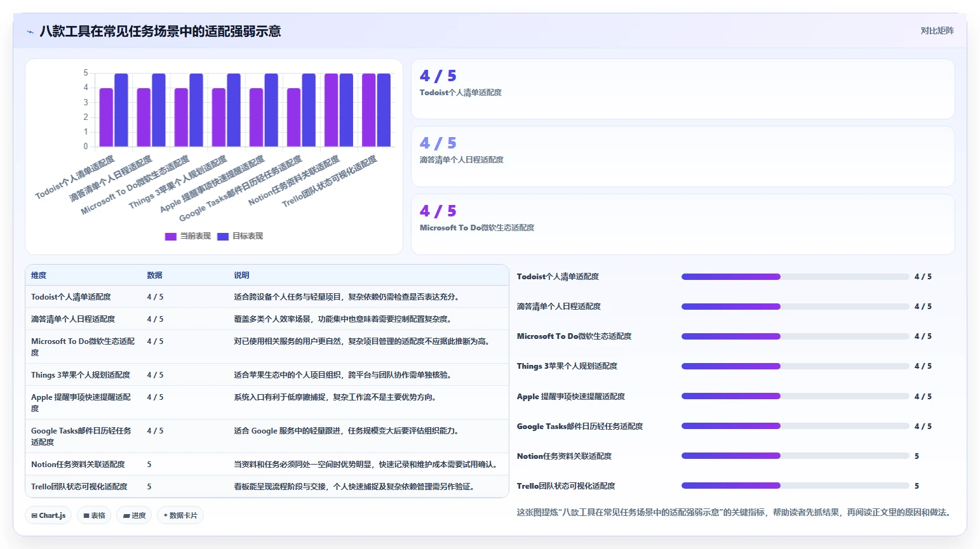Click the 4 / 5 score beside Things 3 progress bar

(x=923, y=366)
